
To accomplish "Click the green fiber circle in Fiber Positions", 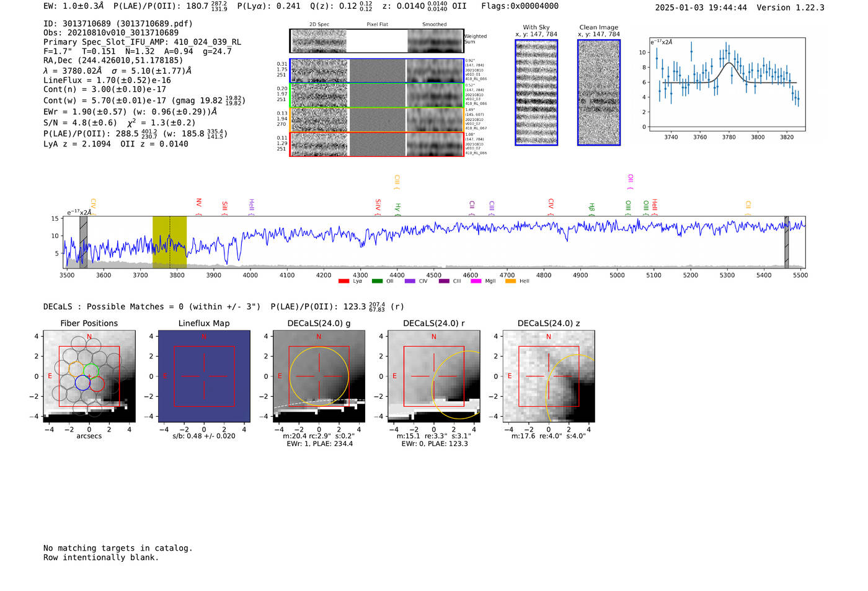I will pyautogui.click(x=91, y=371).
